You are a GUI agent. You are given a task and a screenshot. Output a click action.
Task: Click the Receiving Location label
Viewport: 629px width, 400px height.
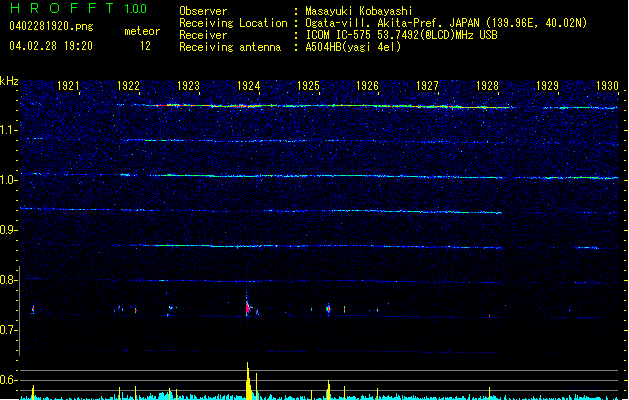coord(233,23)
